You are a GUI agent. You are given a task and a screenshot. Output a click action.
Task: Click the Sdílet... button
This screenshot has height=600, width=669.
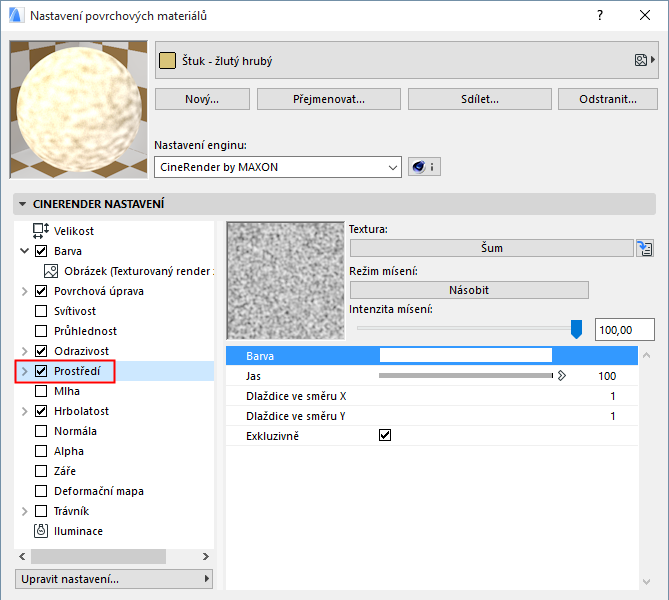[480, 99]
